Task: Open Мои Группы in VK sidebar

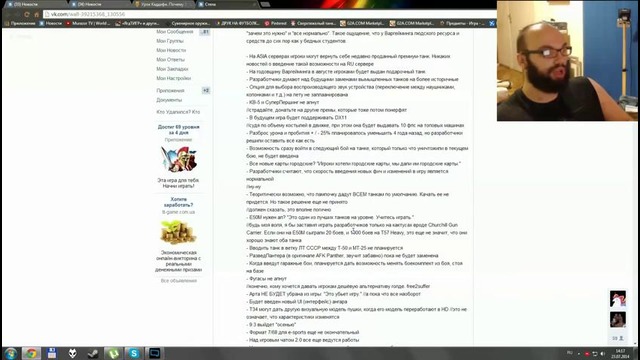Action: point(170,41)
